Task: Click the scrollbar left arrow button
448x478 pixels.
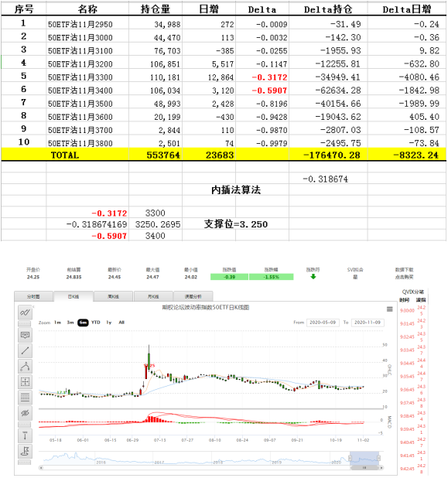Action: (x=41, y=467)
